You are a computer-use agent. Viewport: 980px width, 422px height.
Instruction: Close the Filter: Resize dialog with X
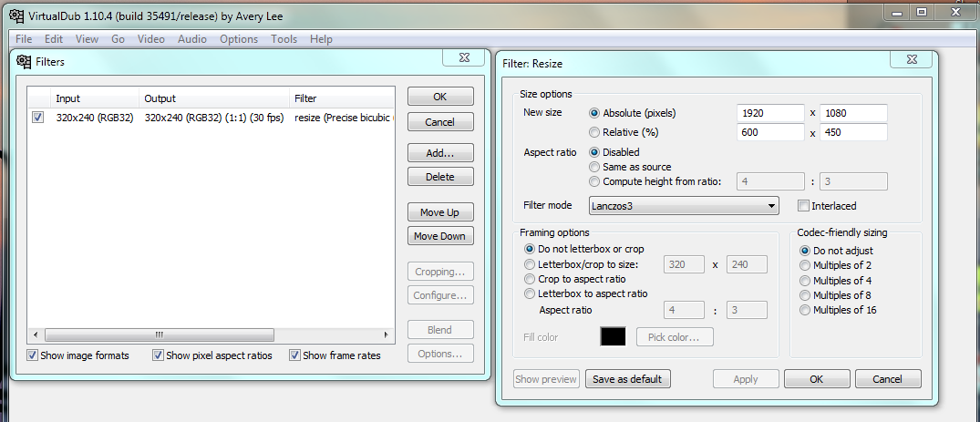[911, 59]
